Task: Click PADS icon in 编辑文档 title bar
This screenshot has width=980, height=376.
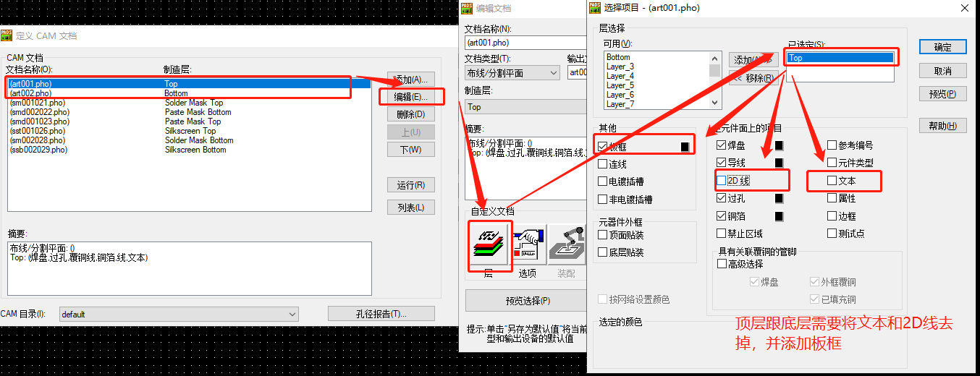Action: tap(467, 8)
